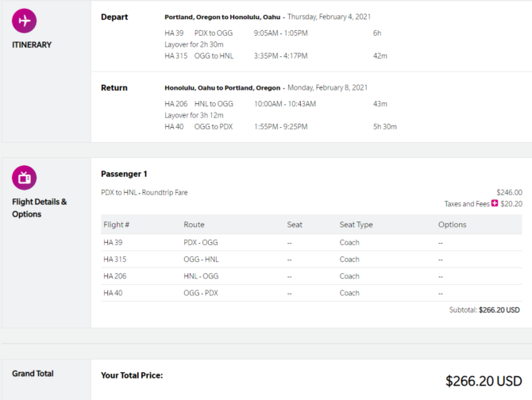The image size is (532, 400).
Task: Click date Thursday, February 4, 2021
Action: 329,17
